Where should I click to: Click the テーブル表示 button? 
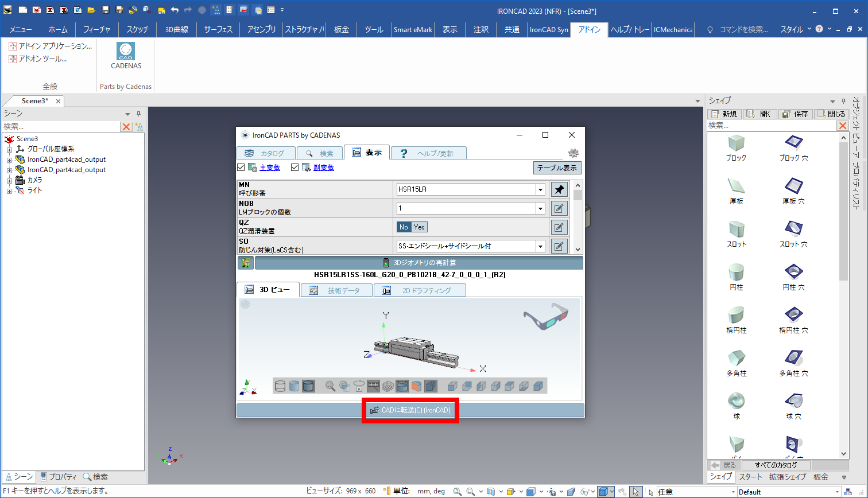(557, 168)
